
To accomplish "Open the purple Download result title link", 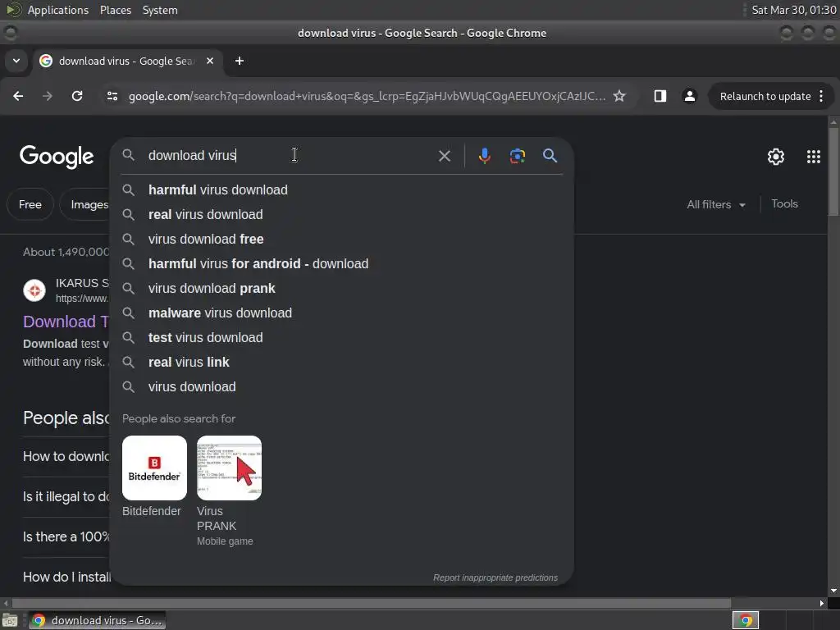I will (x=66, y=322).
